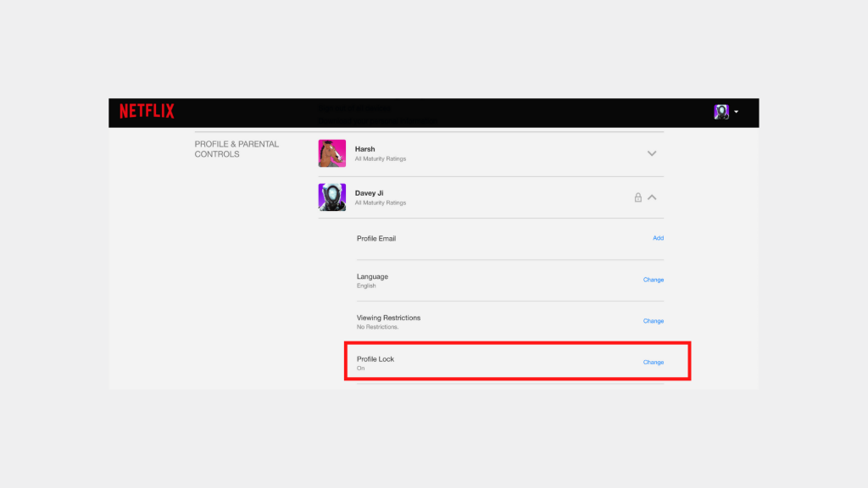The height and width of the screenshot is (488, 868).
Task: Expand the Harsh profile settings chevron
Action: (652, 153)
